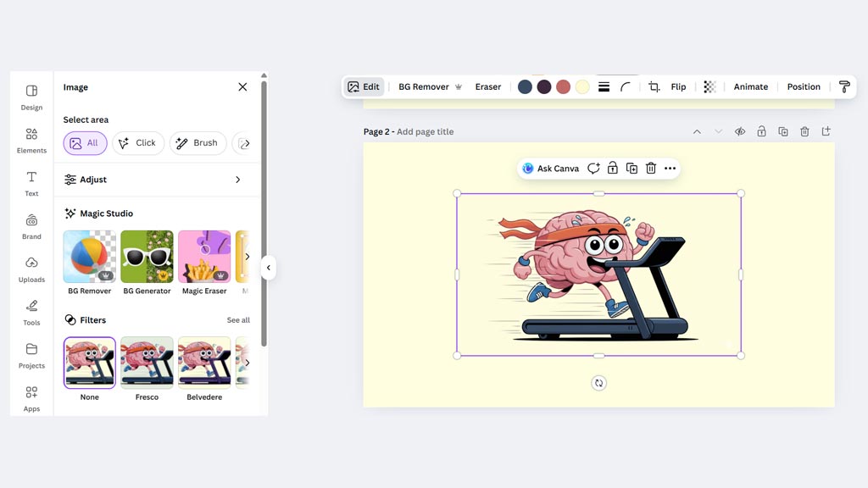
Task: Pick the salmon red color swatch
Action: [563, 87]
